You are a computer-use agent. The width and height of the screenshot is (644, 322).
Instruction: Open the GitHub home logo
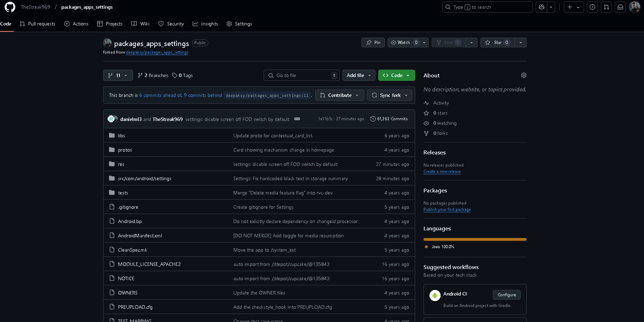point(10,7)
